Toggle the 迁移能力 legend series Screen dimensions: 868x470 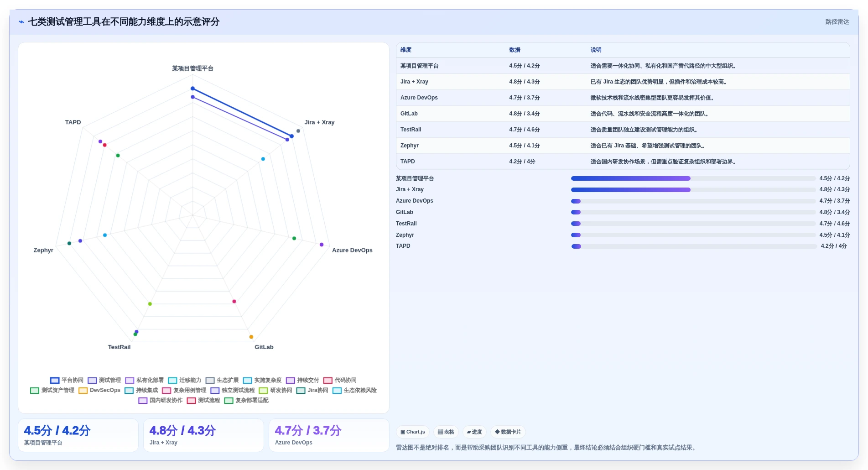pos(184,380)
